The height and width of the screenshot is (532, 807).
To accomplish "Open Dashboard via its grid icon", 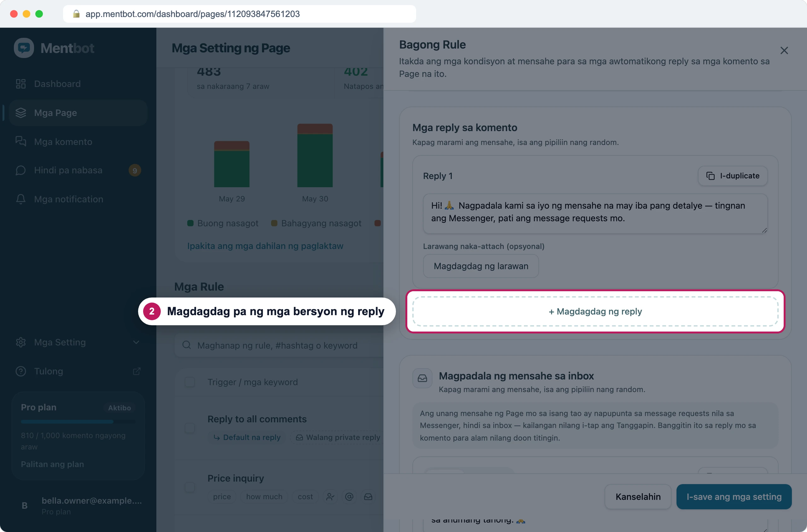I will click(21, 84).
